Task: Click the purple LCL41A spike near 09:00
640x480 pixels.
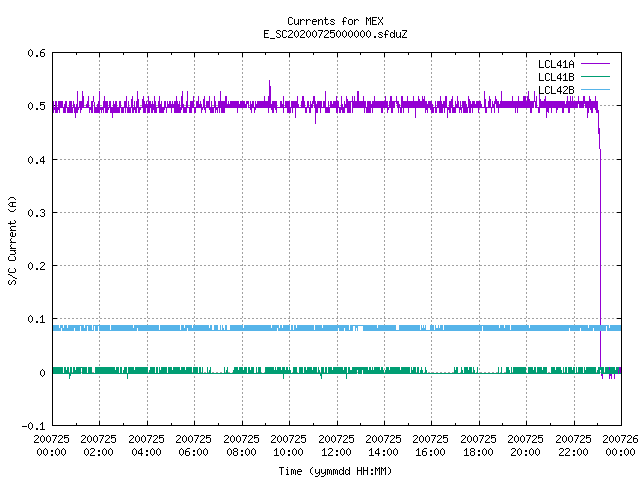Action: pyautogui.click(x=269, y=90)
